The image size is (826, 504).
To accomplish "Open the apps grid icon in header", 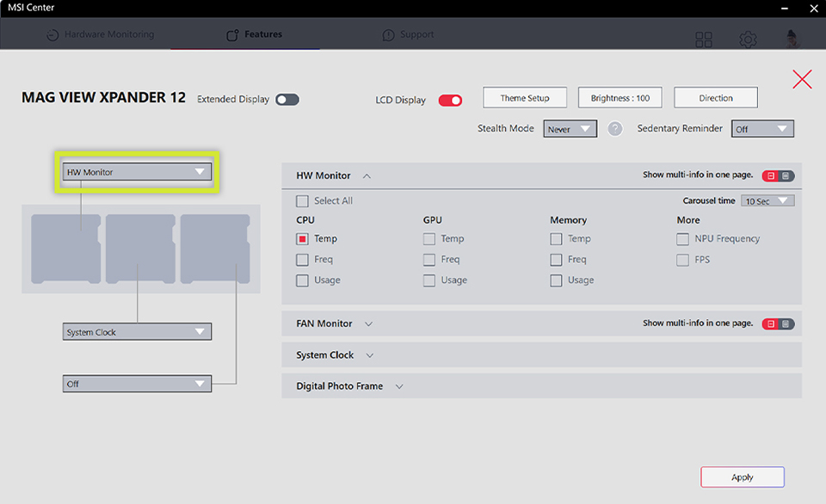I will 703,39.
